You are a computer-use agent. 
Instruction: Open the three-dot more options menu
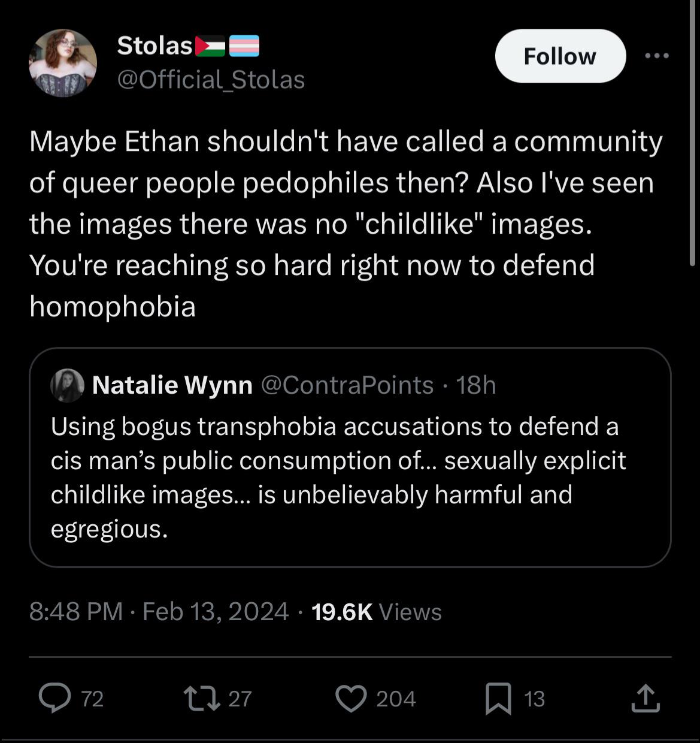point(657,56)
